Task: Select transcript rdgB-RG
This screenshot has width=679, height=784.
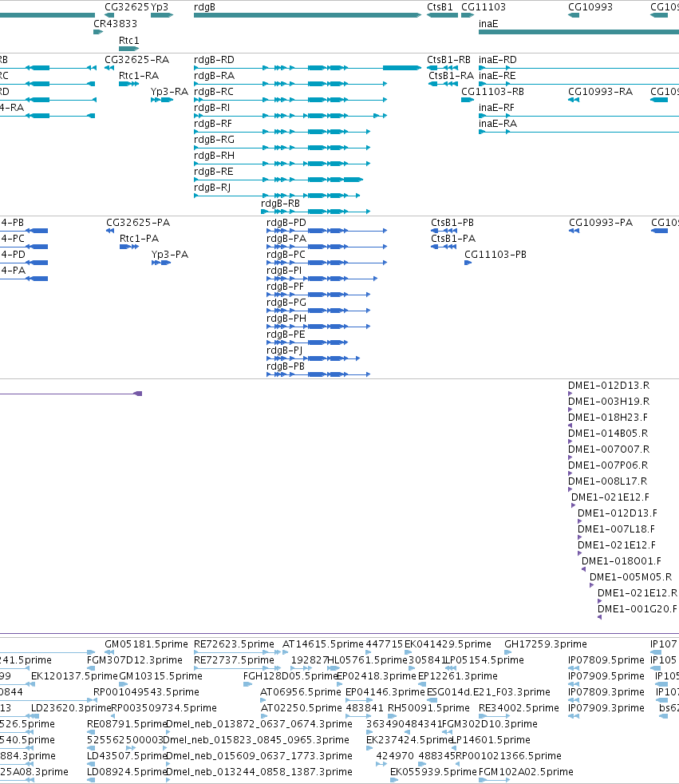Action: click(214, 140)
